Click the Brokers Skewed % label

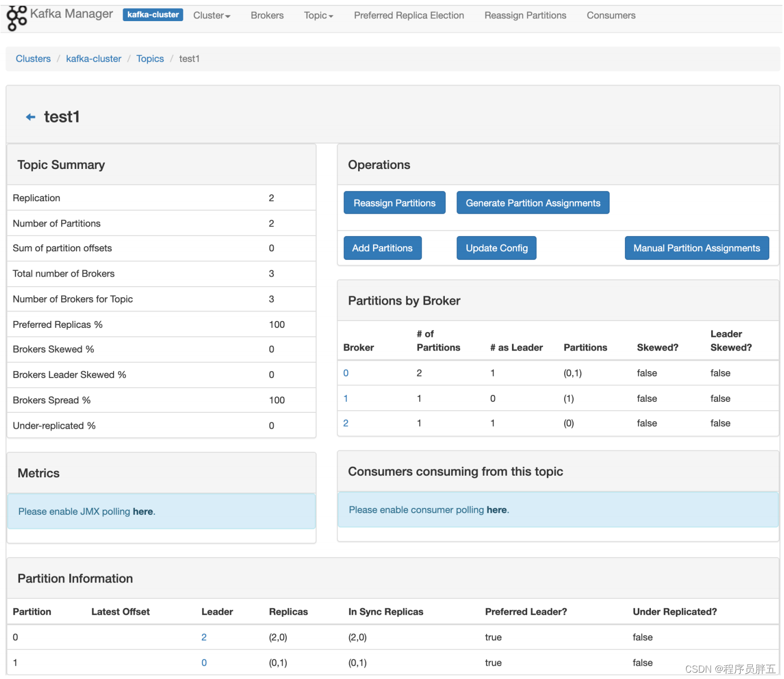[x=53, y=349]
